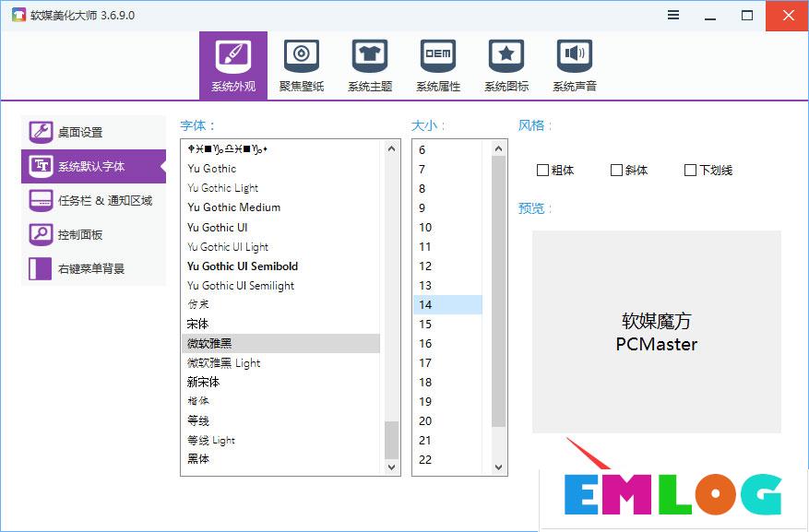The height and width of the screenshot is (532, 809).
Task: Enable the 粗体 checkbox
Action: click(543, 170)
